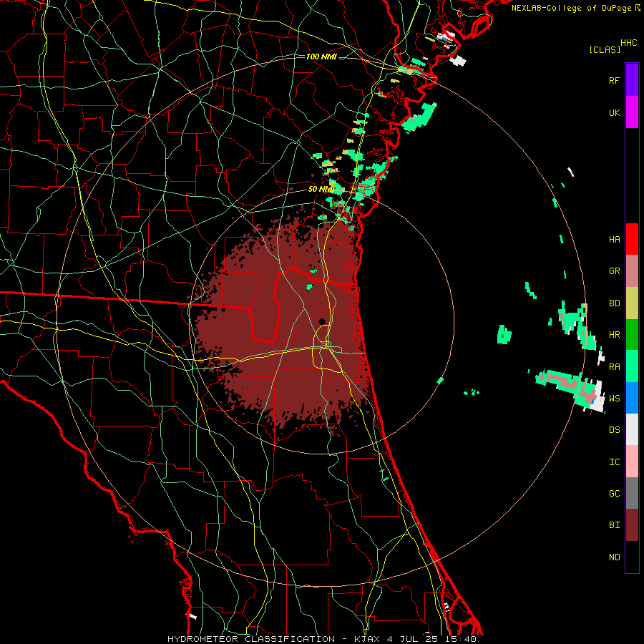Screen dimensions: 644x644
Task: Click the UK legend label
Action: point(614,112)
